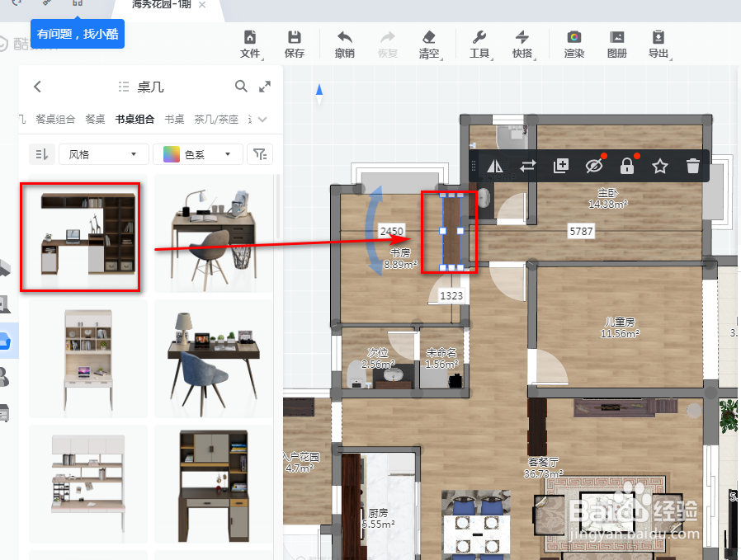Image resolution: width=741 pixels, height=560 pixels.
Task: Select the desk with gray chair thumbnail
Action: pyautogui.click(x=214, y=233)
